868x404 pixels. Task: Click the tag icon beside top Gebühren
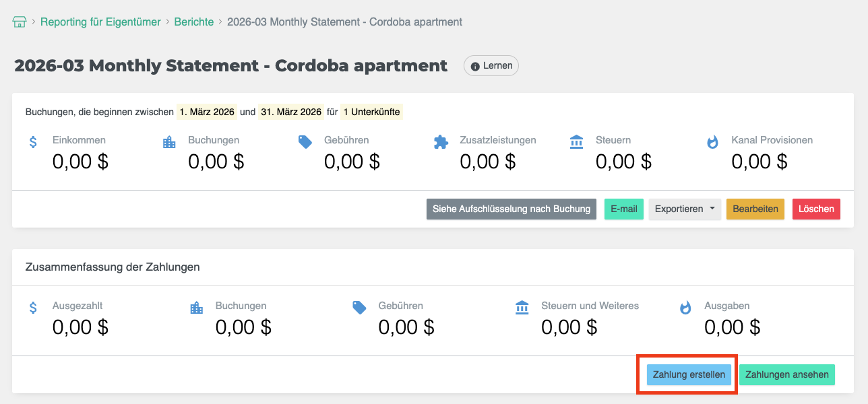[x=305, y=142]
